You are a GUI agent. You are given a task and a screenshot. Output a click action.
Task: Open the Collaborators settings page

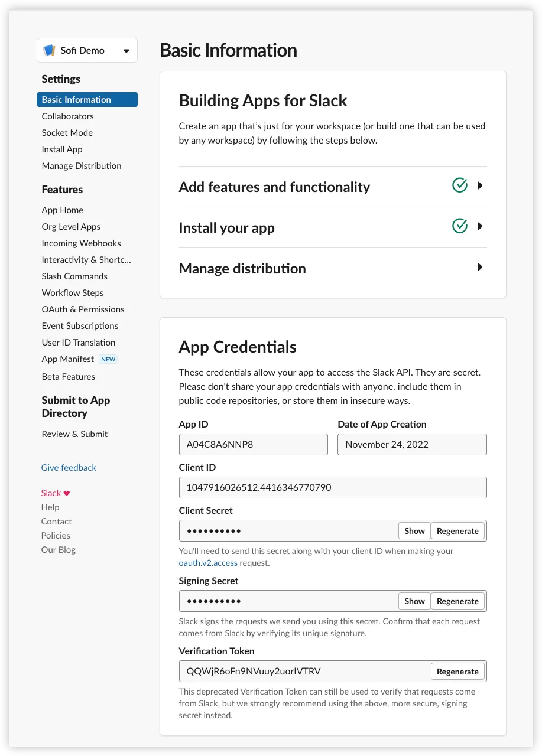click(67, 116)
